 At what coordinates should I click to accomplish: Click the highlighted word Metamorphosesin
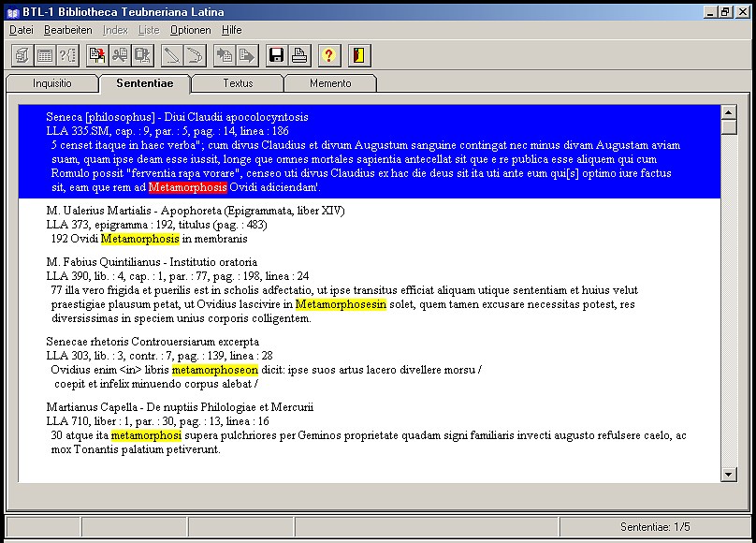[x=341, y=304]
